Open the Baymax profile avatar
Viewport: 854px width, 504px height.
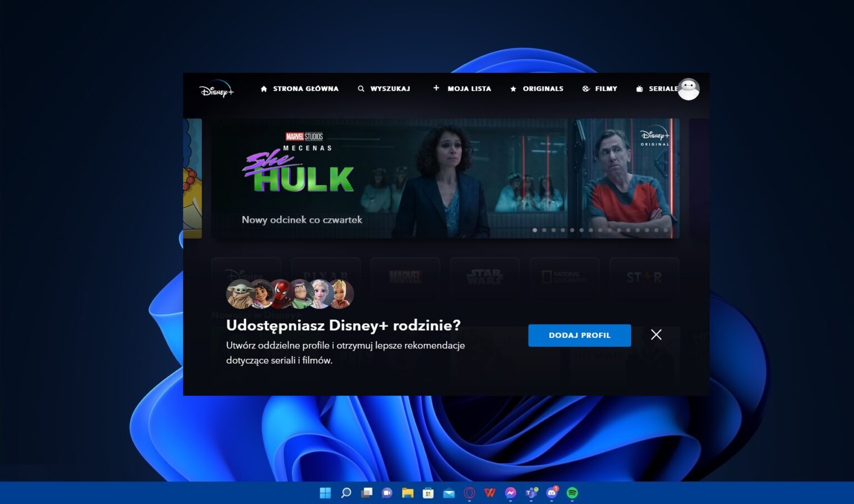[688, 89]
